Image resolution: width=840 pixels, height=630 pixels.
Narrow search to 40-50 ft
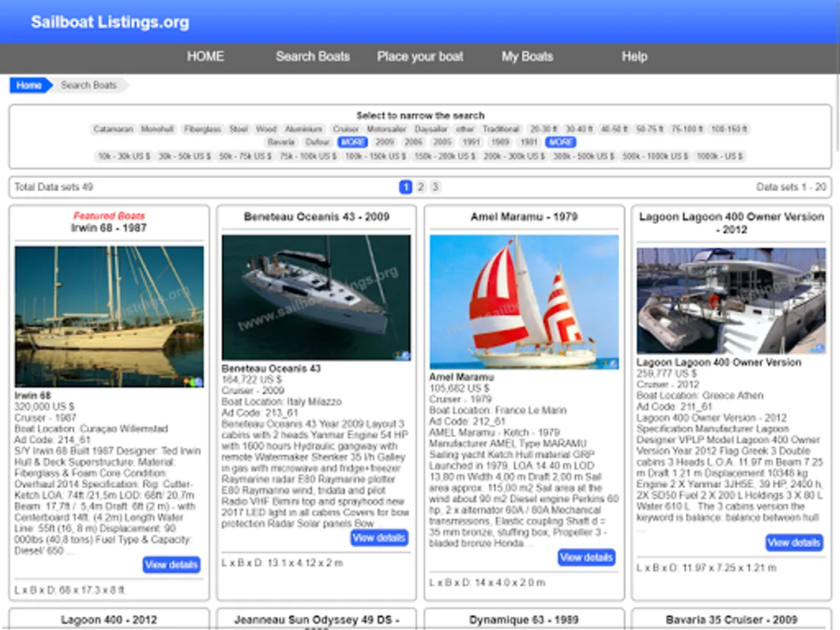(x=615, y=129)
